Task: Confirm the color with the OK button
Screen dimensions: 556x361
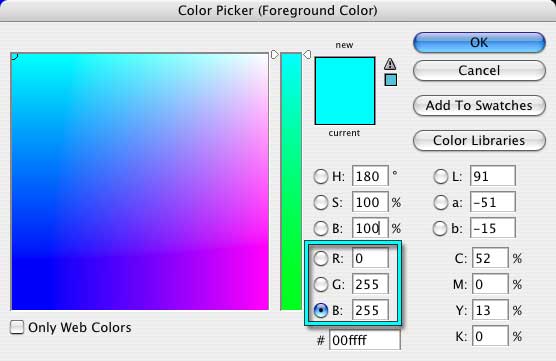Action: coord(479,43)
